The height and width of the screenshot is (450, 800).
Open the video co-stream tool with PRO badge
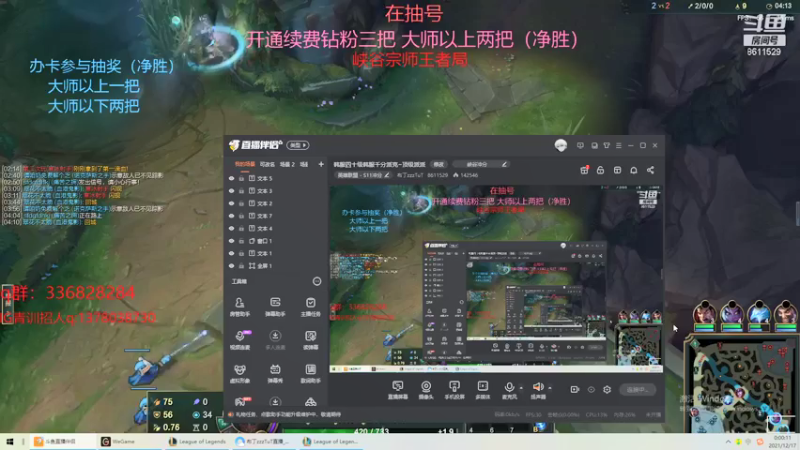point(240,340)
